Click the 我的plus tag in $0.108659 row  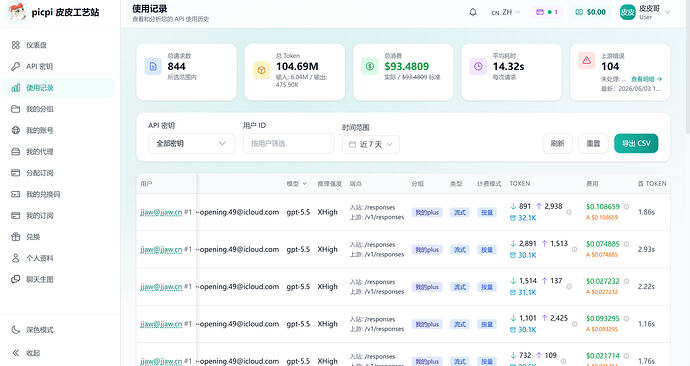pyautogui.click(x=427, y=212)
